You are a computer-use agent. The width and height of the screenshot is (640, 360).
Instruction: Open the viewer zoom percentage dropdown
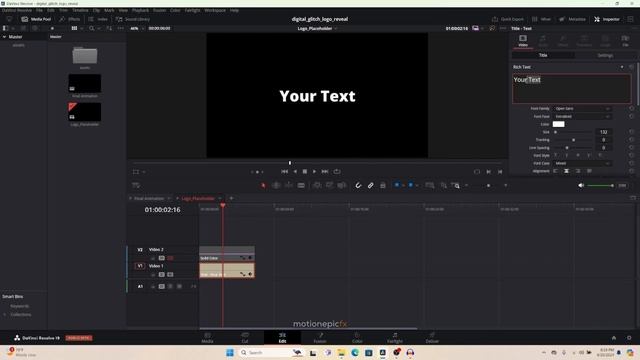pos(136,29)
